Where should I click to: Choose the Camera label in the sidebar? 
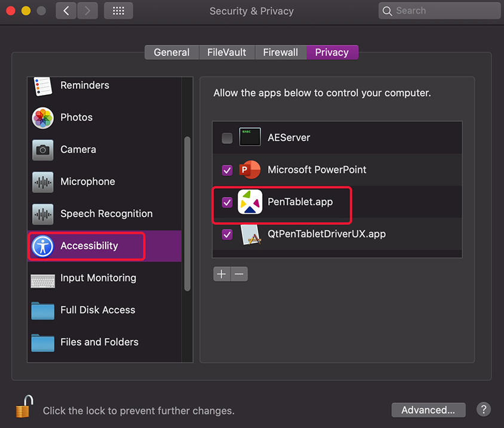tap(78, 149)
